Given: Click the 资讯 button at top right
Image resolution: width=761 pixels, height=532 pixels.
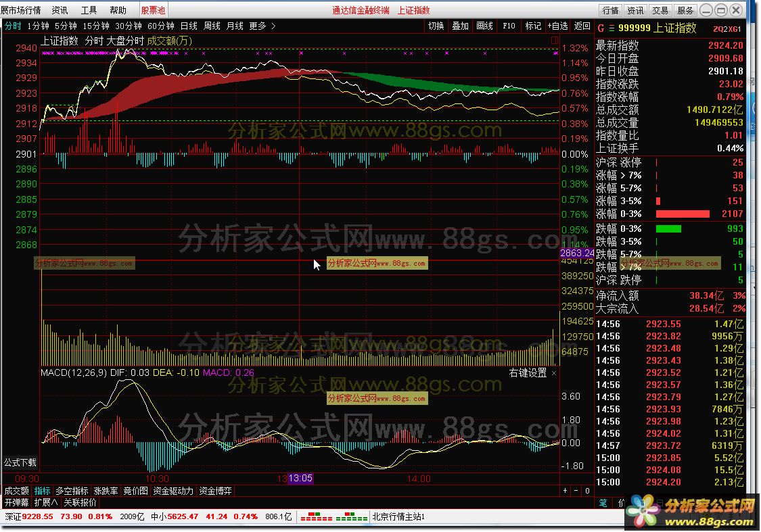Looking at the screenshot, I should [635, 10].
